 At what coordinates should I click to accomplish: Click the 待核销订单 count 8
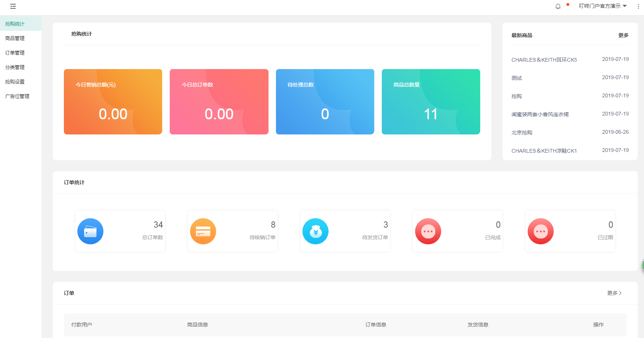[x=273, y=225]
